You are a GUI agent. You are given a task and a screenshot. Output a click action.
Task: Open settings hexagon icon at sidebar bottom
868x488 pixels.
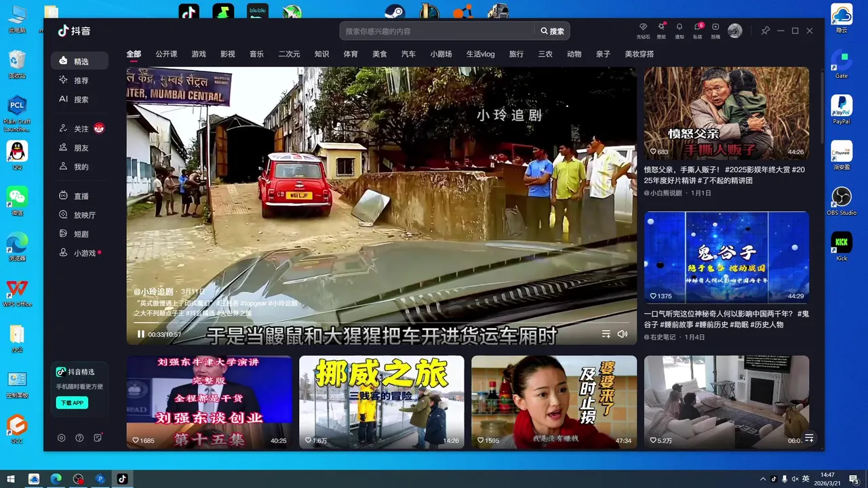(61, 438)
